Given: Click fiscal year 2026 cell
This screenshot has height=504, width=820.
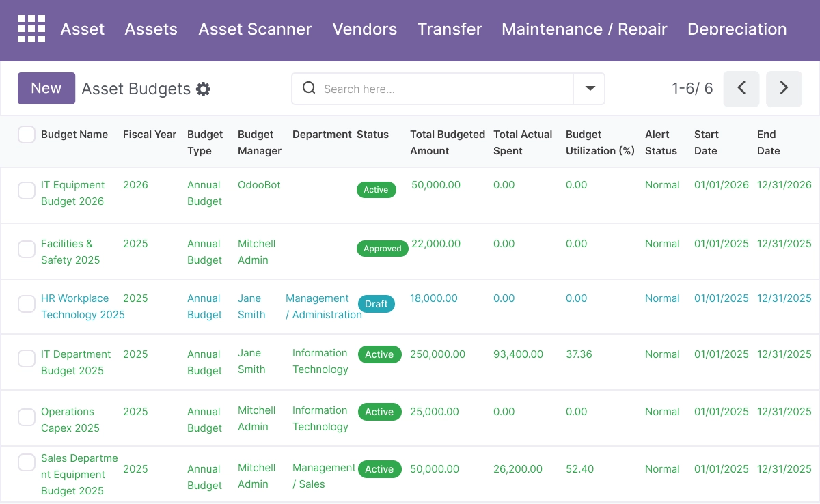Looking at the screenshot, I should 135,185.
